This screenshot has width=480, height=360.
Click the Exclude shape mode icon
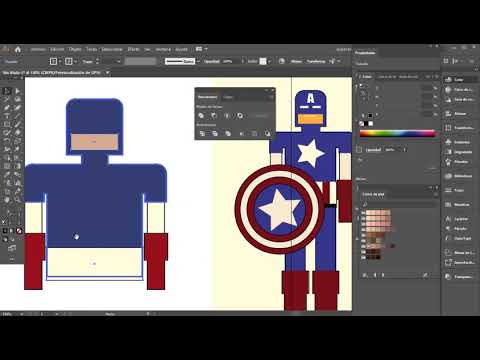(x=240, y=116)
